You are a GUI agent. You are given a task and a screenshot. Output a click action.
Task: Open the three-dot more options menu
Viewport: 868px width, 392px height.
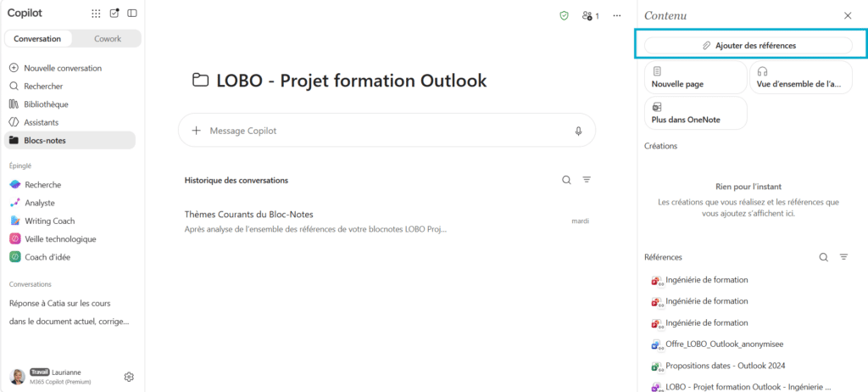(617, 16)
